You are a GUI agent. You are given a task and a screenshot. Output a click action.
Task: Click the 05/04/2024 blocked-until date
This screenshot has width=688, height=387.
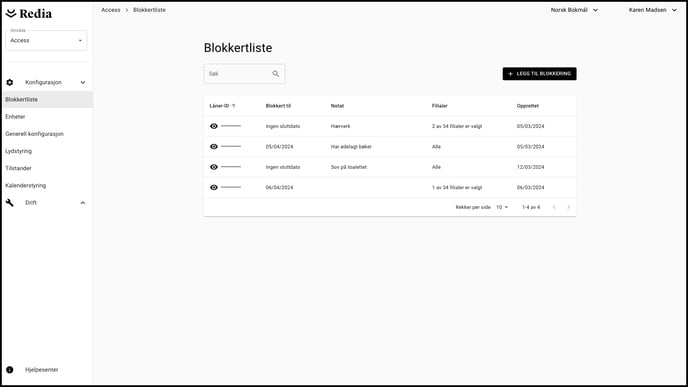279,147
